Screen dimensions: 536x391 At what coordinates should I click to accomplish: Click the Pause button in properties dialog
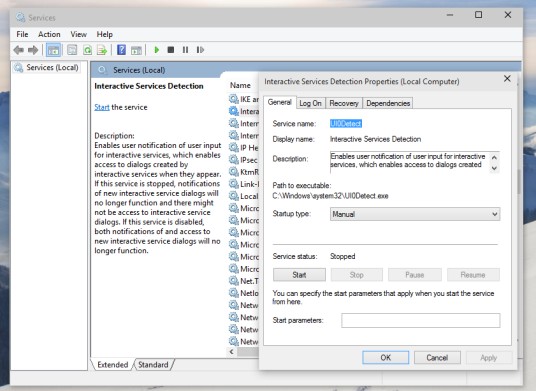click(415, 275)
